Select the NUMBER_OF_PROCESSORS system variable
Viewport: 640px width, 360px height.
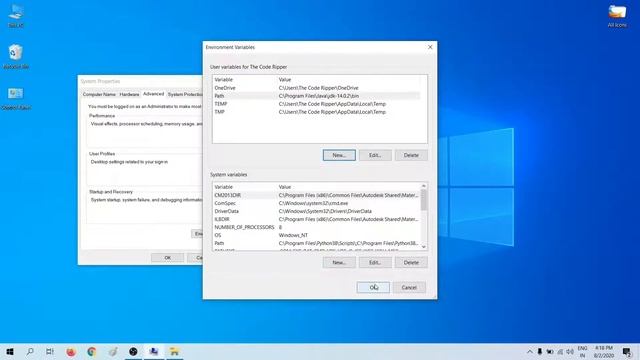click(316, 227)
